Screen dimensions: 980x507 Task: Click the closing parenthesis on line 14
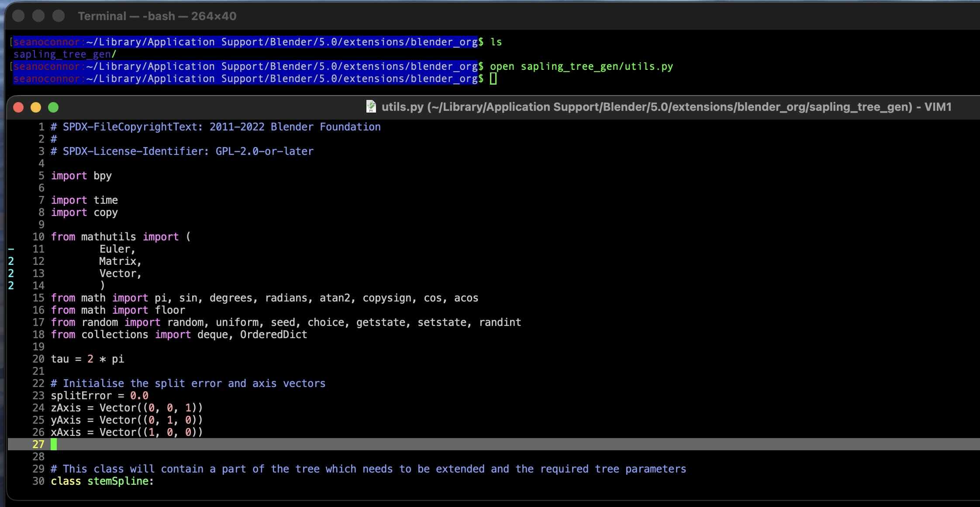click(103, 286)
